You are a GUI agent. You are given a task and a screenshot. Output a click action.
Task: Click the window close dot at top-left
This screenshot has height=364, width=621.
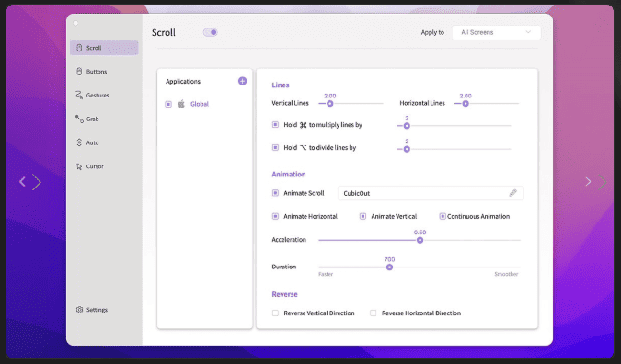coord(75,23)
